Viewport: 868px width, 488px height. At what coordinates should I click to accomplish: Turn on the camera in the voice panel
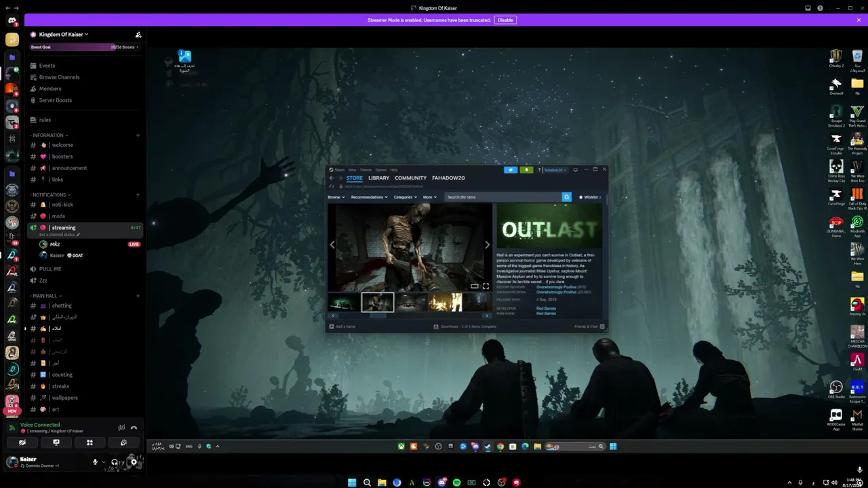click(22, 443)
